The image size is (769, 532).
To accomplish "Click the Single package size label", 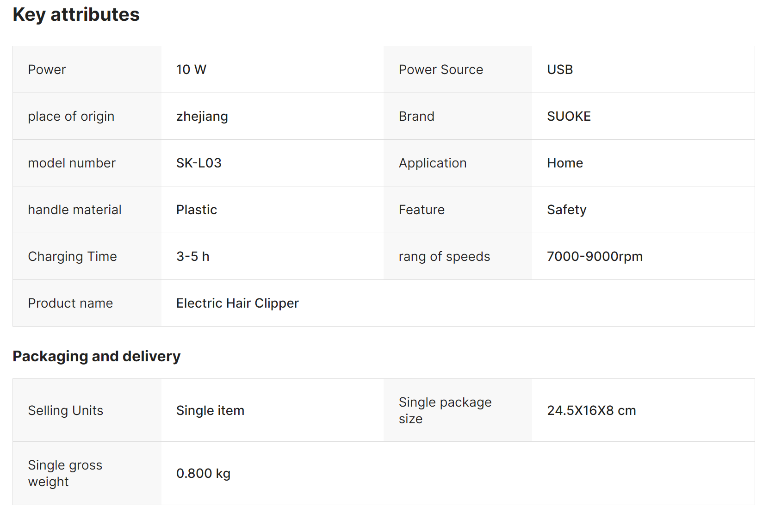I will 445,410.
